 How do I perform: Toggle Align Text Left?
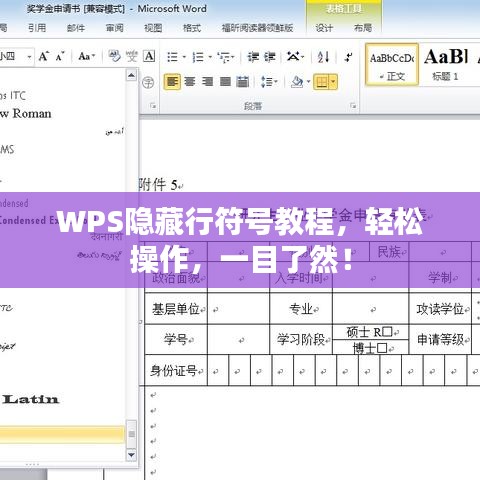[172, 82]
